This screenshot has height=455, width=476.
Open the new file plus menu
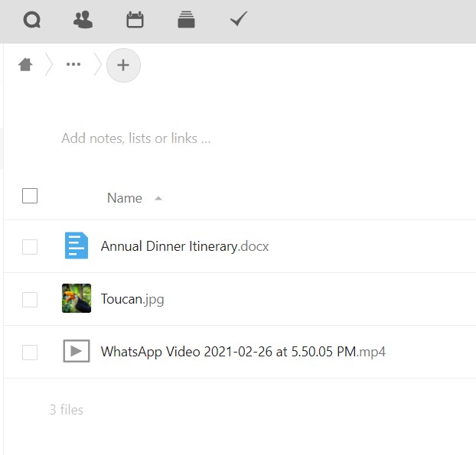(x=123, y=65)
